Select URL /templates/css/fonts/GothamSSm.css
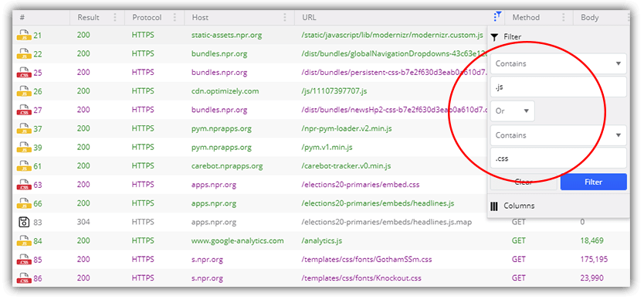 click(367, 260)
